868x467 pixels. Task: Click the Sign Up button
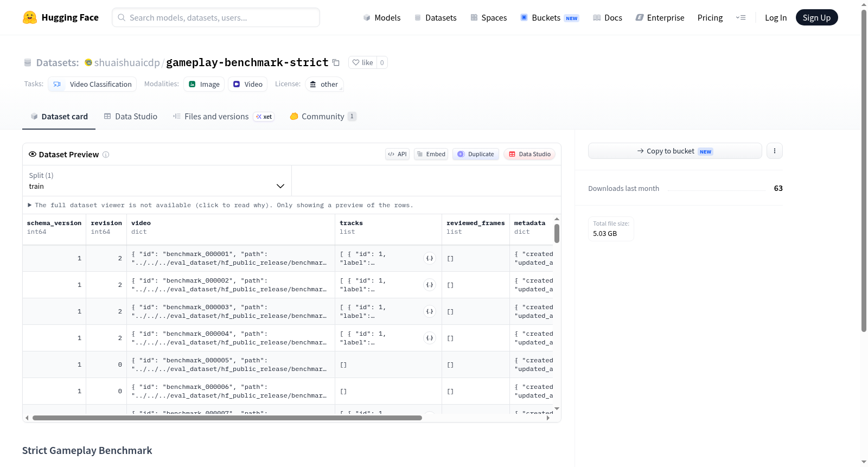[816, 17]
